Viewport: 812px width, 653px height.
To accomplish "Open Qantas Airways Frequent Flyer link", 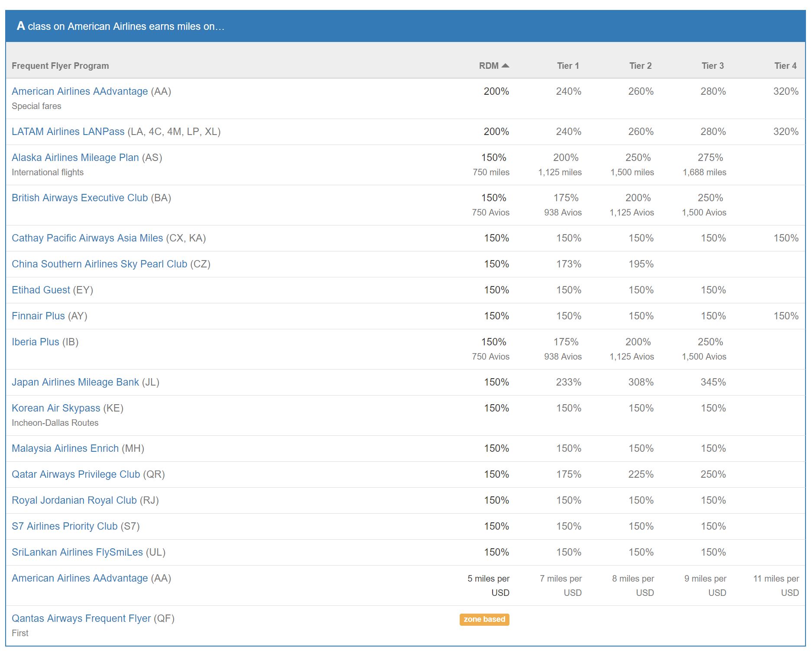I will (81, 618).
